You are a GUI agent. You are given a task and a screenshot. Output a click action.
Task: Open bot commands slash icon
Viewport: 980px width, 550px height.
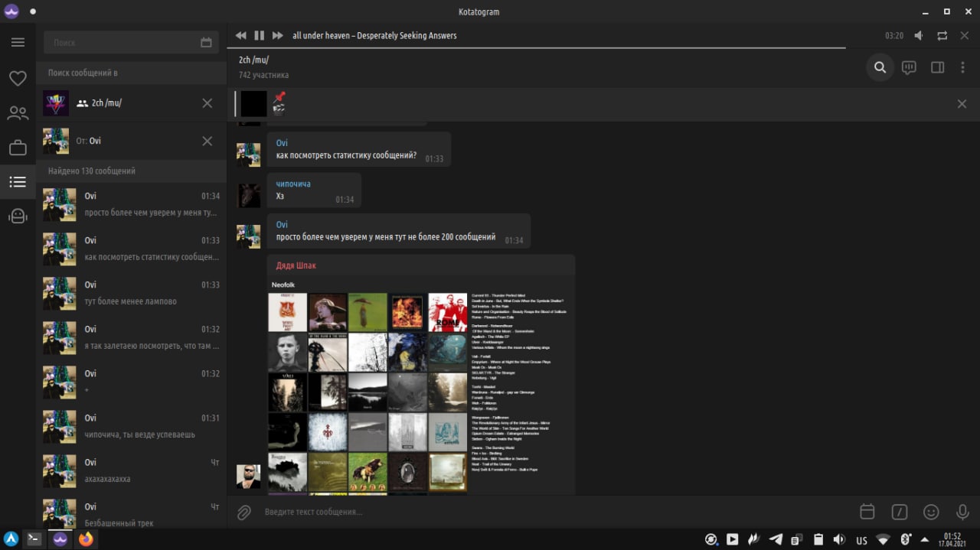(899, 512)
